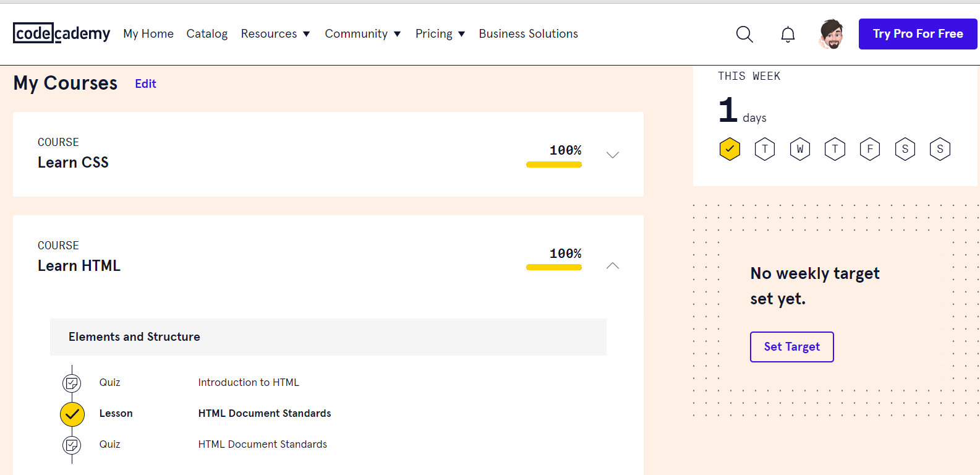The image size is (980, 475).
Task: Open HTML Document Standards quiz title
Action: [x=263, y=444]
